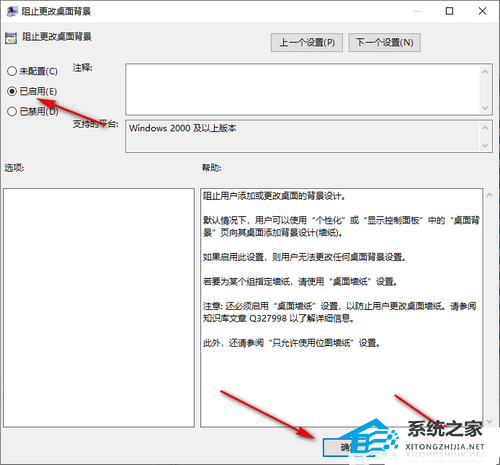This screenshot has width=500, height=465.
Task: Click supported platform box scroll down arrow
Action: click(485, 146)
